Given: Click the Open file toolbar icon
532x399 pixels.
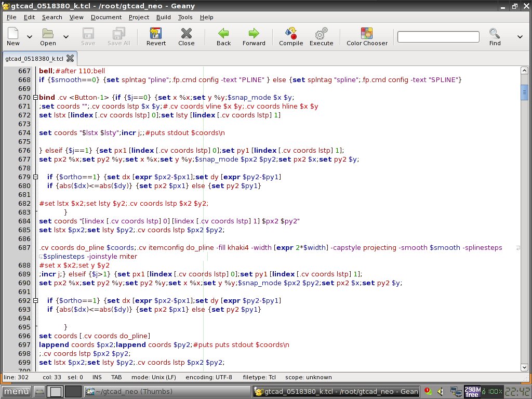Looking at the screenshot, I should pyautogui.click(x=48, y=36).
